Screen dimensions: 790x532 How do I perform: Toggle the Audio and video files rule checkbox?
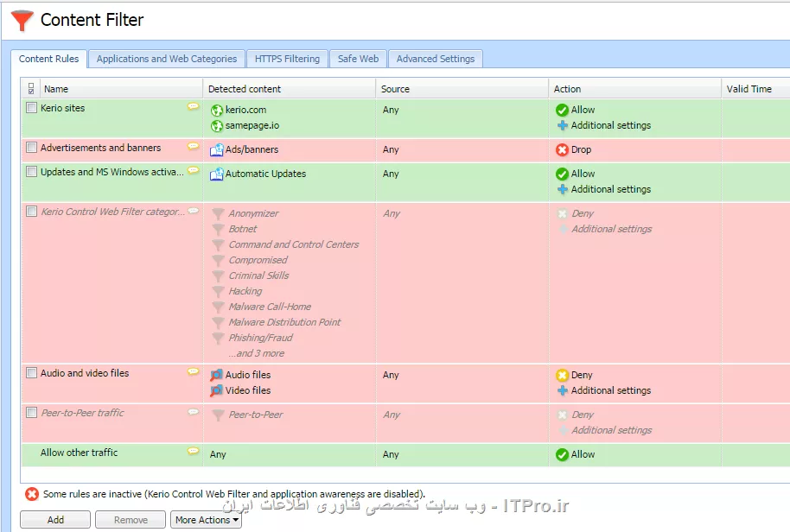(31, 372)
